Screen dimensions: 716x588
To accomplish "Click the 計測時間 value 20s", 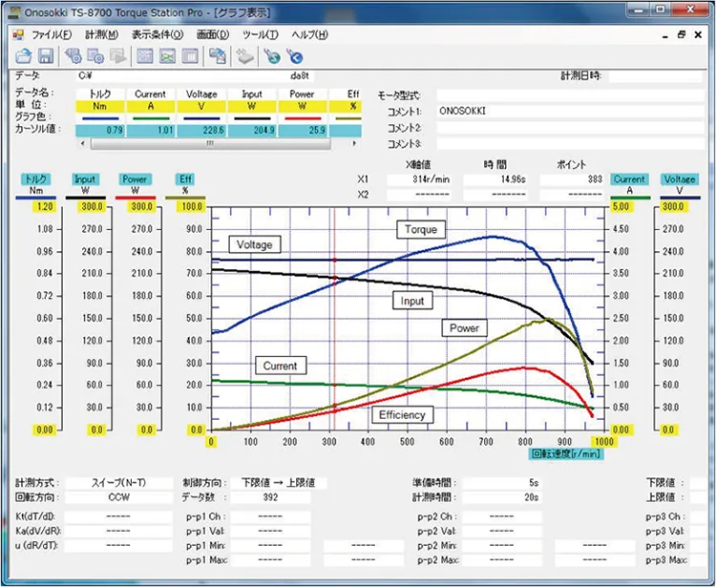I will (501, 497).
